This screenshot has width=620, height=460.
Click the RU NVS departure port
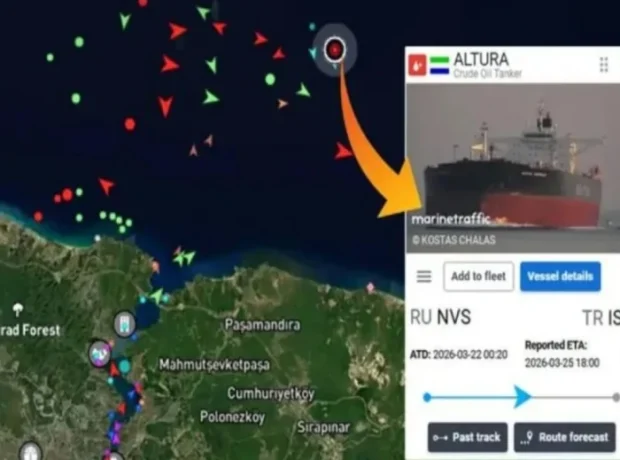pyautogui.click(x=440, y=317)
